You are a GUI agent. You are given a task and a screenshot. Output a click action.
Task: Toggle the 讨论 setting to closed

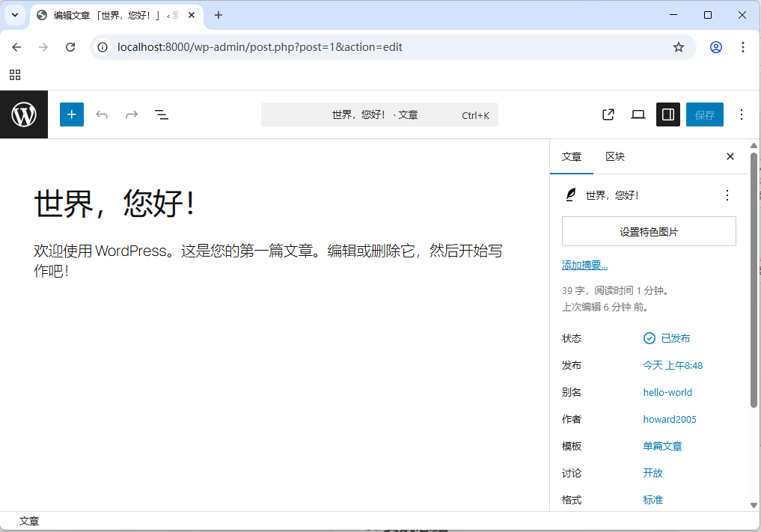pyautogui.click(x=652, y=473)
